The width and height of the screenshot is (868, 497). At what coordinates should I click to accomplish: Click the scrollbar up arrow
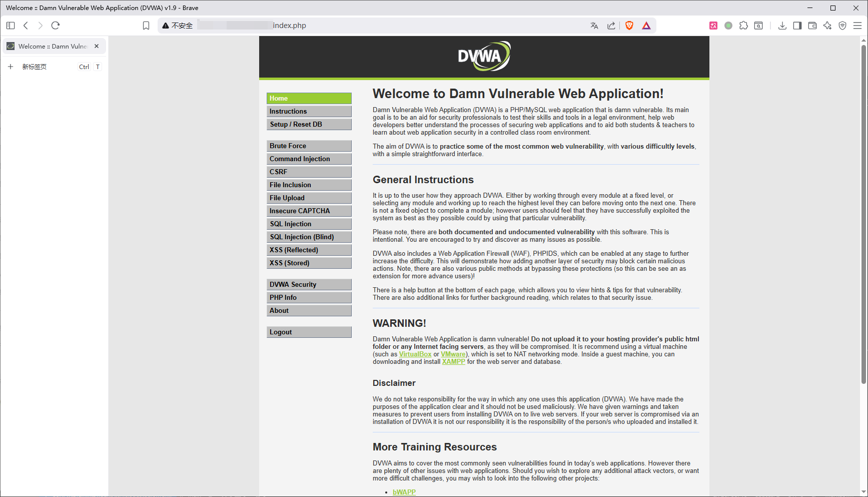(x=863, y=40)
